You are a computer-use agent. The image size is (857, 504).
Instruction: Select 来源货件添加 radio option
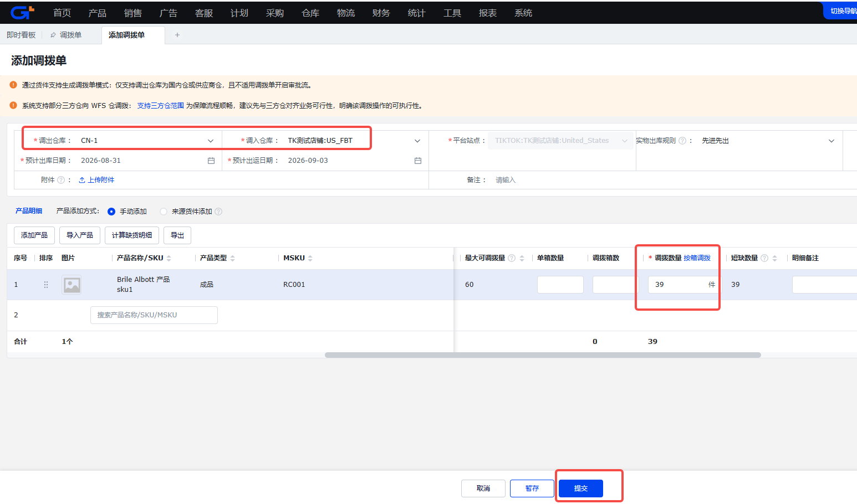[164, 212]
